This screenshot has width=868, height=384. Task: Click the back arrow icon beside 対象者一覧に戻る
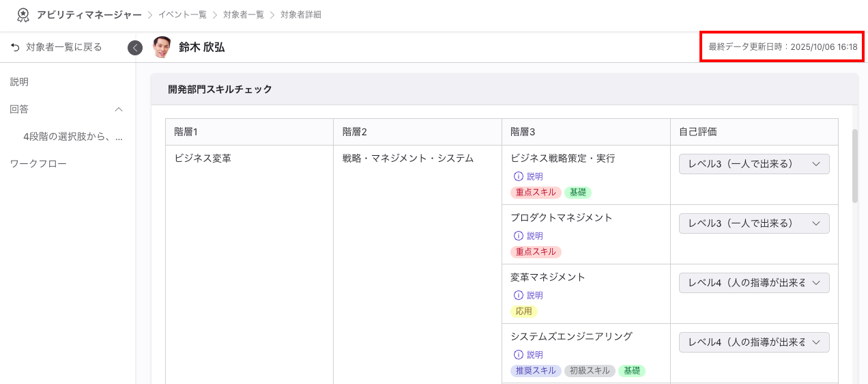[15, 47]
